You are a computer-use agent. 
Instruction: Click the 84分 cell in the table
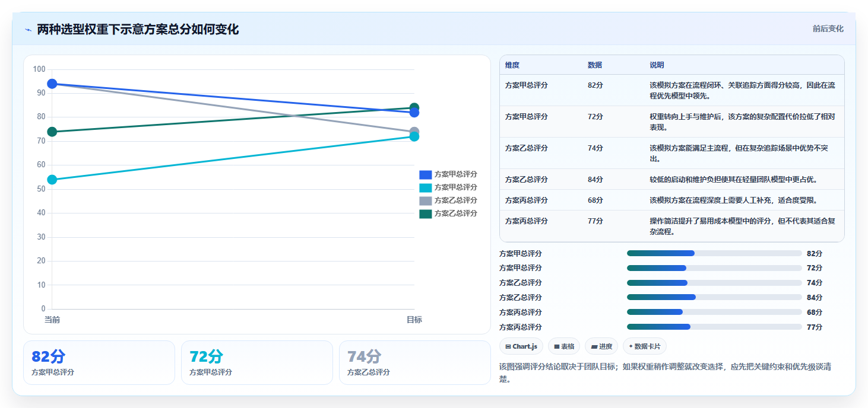(x=595, y=179)
